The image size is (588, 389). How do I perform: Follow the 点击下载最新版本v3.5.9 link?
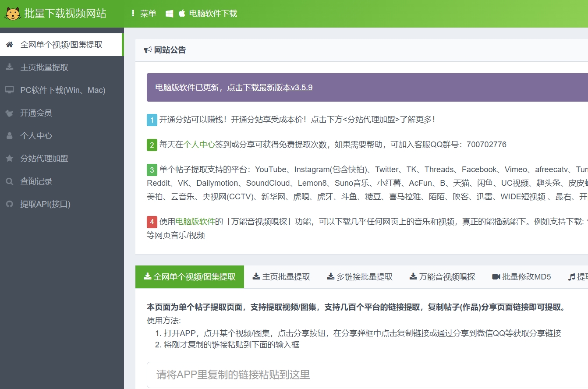point(269,87)
